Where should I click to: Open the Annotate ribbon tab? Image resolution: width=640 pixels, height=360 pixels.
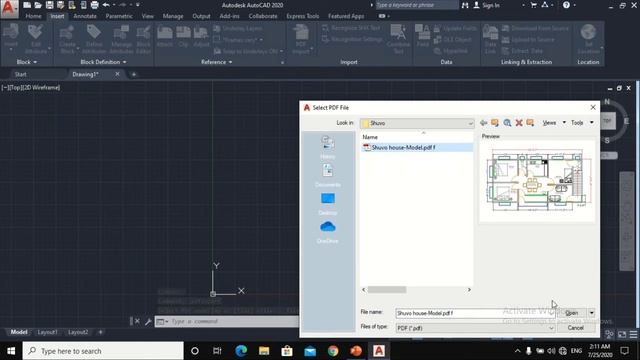pyautogui.click(x=85, y=16)
